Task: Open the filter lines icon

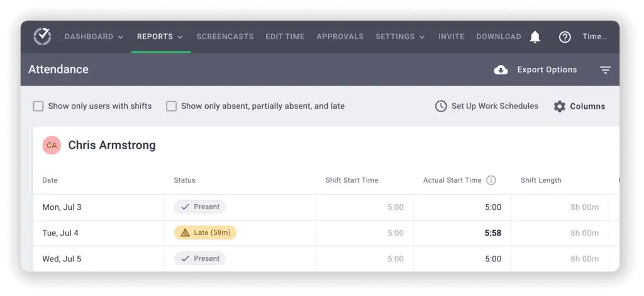Action: pyautogui.click(x=605, y=70)
